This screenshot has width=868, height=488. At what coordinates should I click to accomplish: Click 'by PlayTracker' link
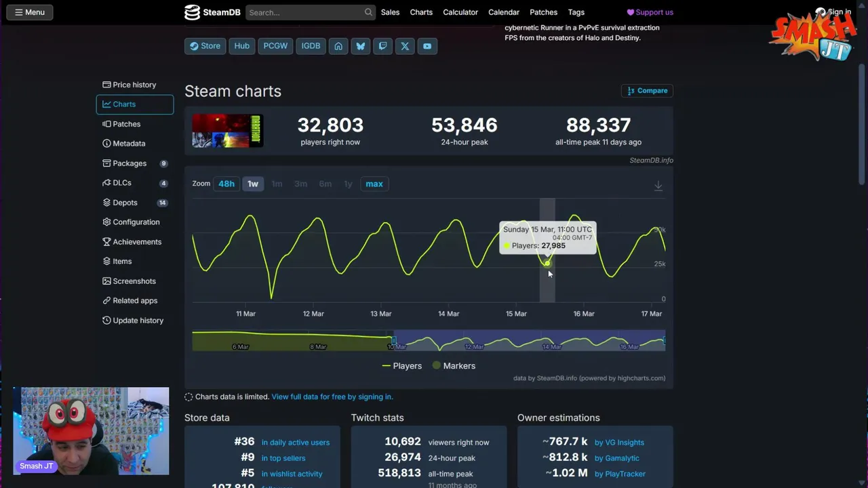click(x=620, y=474)
